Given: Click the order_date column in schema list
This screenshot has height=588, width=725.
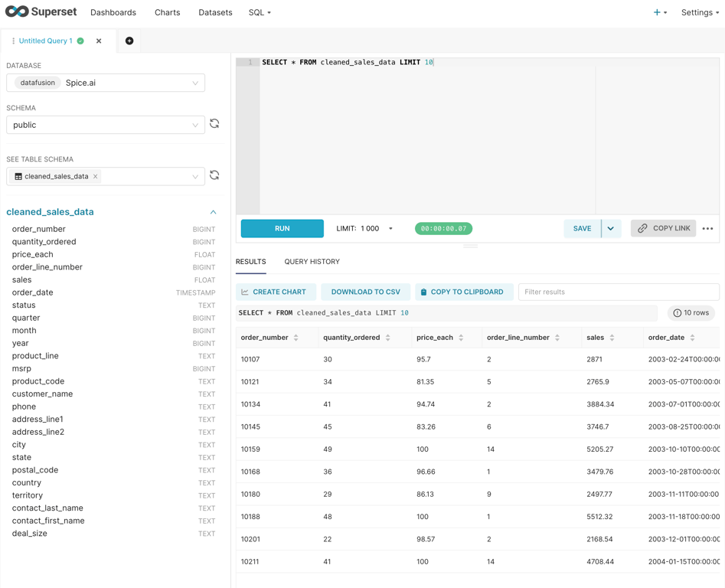Looking at the screenshot, I should [32, 292].
